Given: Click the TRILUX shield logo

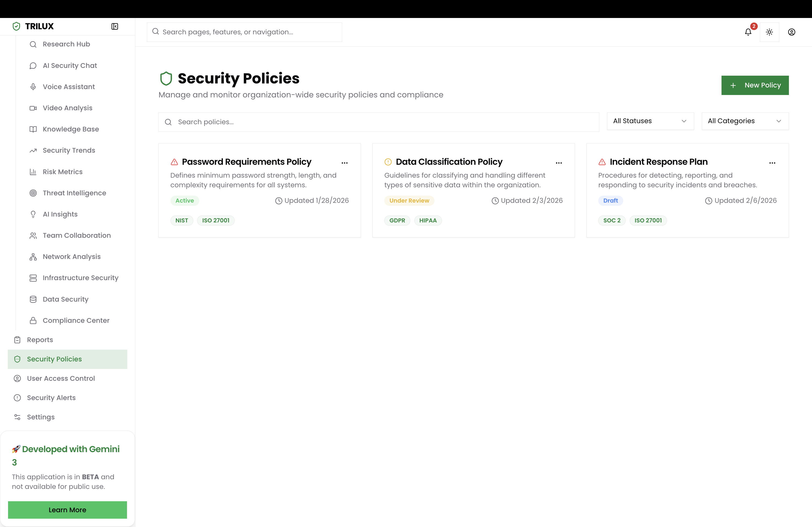Looking at the screenshot, I should click(x=16, y=26).
